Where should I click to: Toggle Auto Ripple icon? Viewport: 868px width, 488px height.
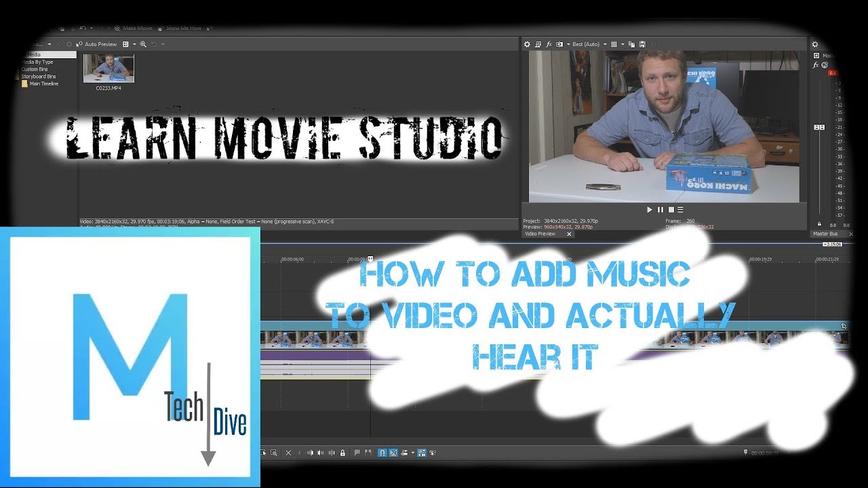pyautogui.click(x=404, y=453)
